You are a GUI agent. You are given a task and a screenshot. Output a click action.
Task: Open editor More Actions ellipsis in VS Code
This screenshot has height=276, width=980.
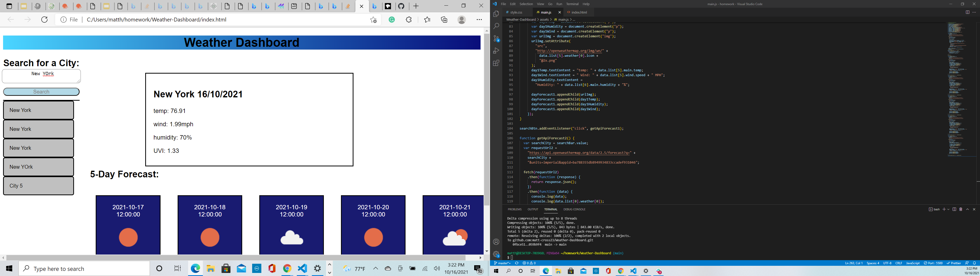(974, 12)
